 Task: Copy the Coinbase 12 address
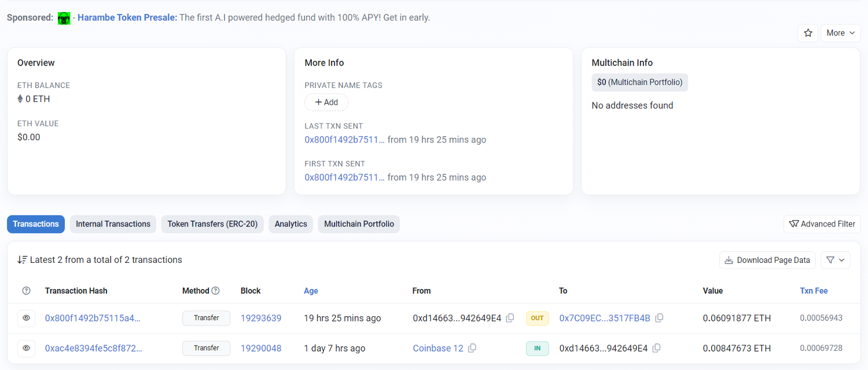click(472, 348)
